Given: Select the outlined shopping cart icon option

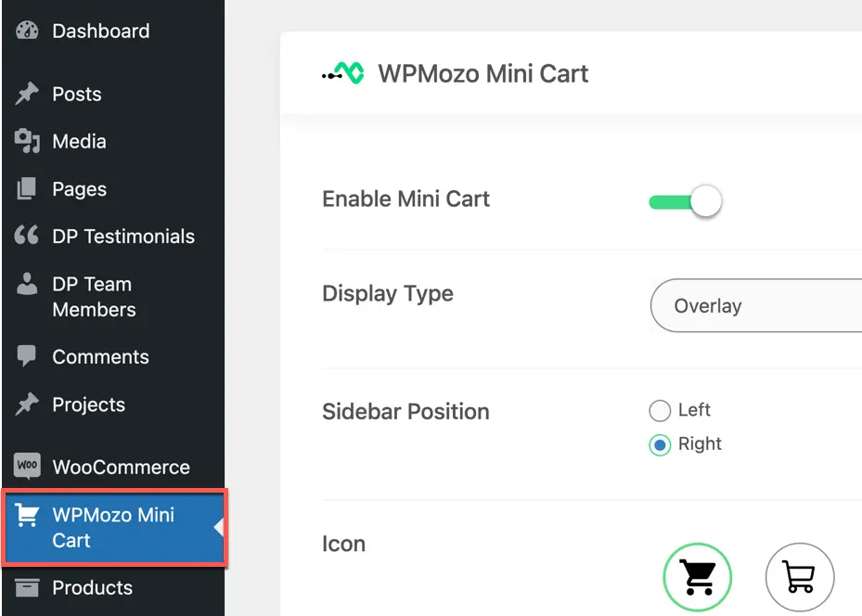Looking at the screenshot, I should pos(799,577).
